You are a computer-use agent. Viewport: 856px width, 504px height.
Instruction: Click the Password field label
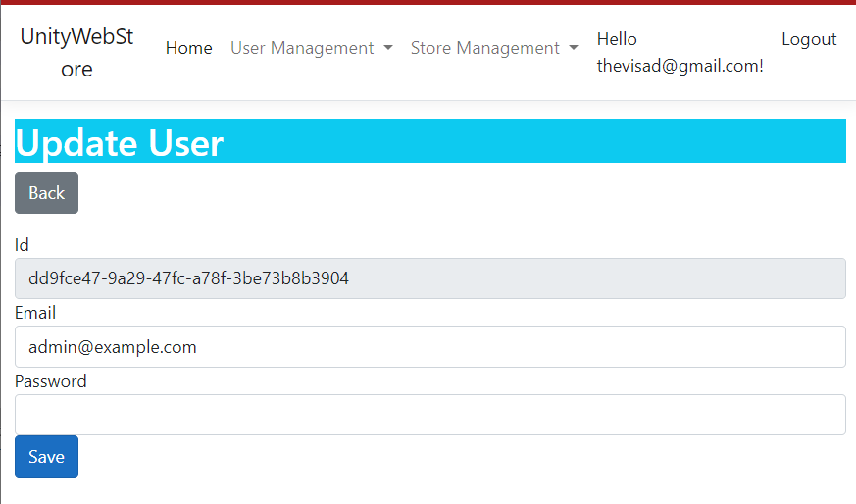(51, 381)
